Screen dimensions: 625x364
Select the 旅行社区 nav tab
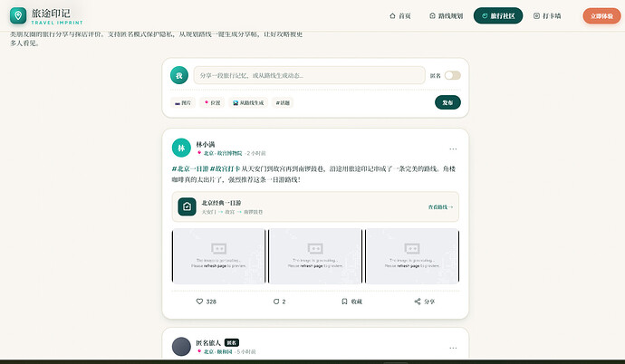tap(498, 16)
